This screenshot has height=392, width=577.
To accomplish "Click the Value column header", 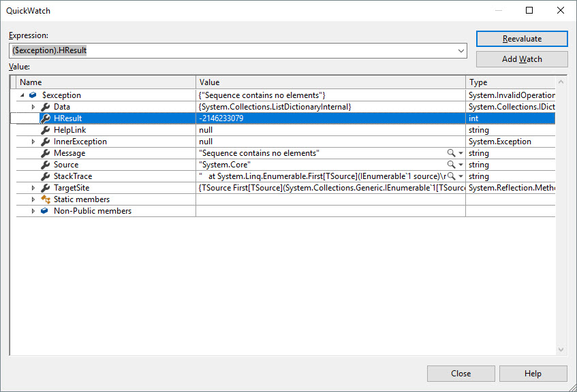I will click(330, 82).
